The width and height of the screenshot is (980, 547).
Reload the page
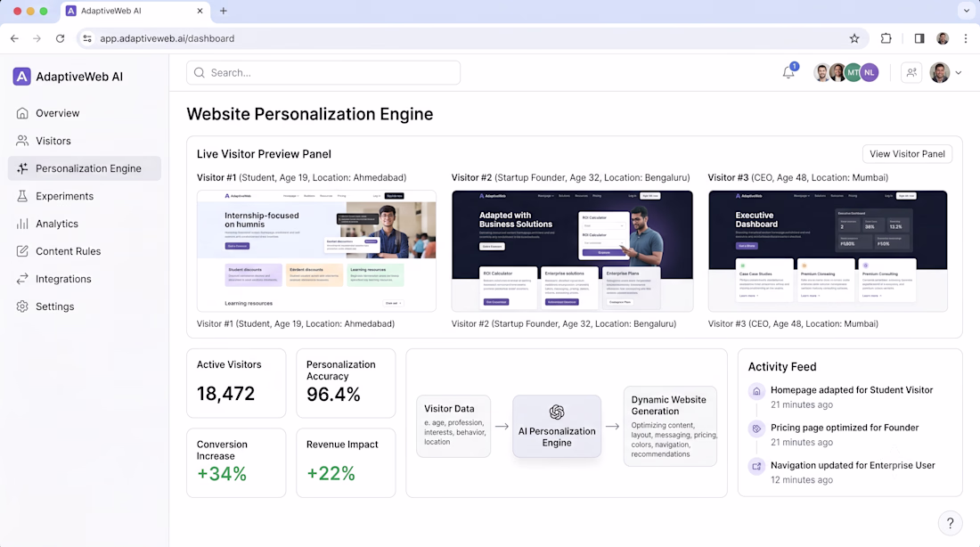pyautogui.click(x=60, y=38)
